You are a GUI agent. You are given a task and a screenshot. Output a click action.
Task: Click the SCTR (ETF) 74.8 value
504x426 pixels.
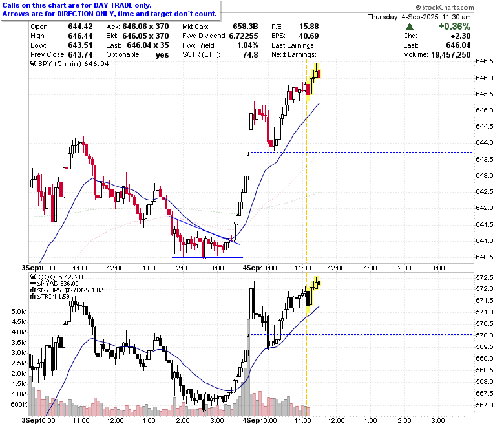[251, 55]
